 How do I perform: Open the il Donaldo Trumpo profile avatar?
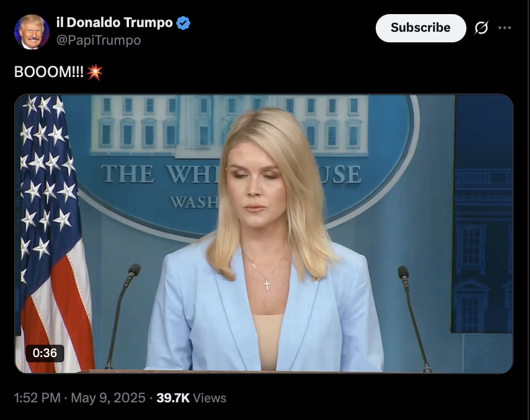32,32
